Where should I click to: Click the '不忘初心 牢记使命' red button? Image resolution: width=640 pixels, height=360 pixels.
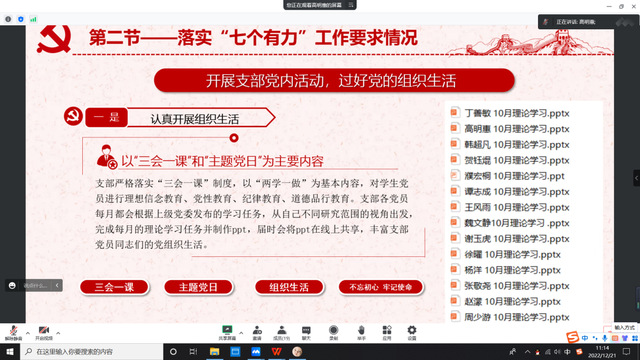[x=381, y=287]
